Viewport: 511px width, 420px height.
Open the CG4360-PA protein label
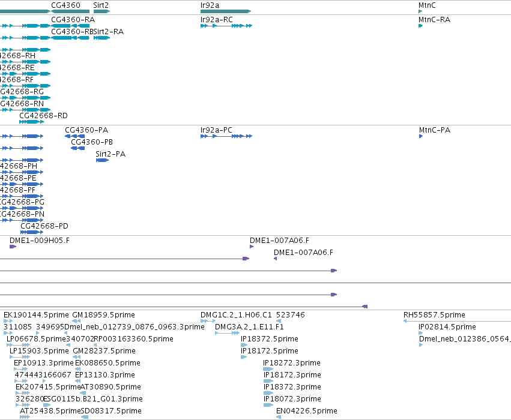pos(86,130)
